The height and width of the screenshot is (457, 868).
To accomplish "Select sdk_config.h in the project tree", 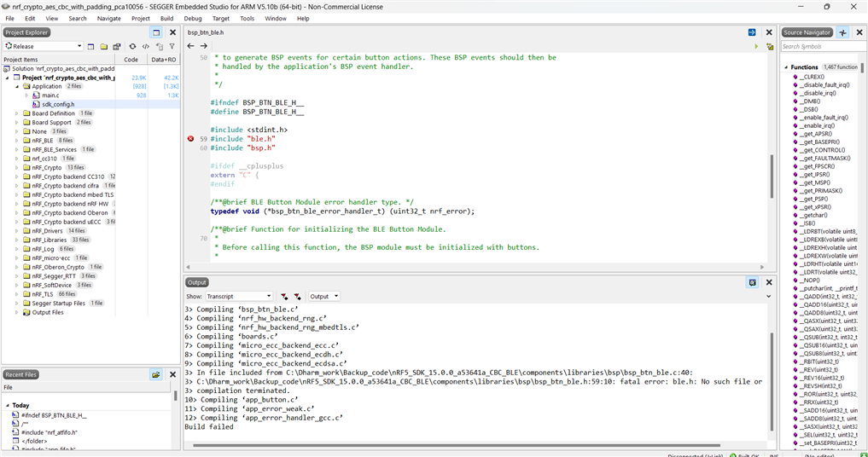I will 57,105.
